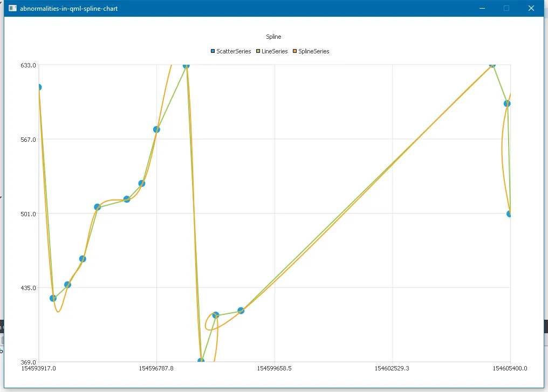Image resolution: width=548 pixels, height=392 pixels.
Task: Click the window title text in title bar
Action: coord(69,9)
